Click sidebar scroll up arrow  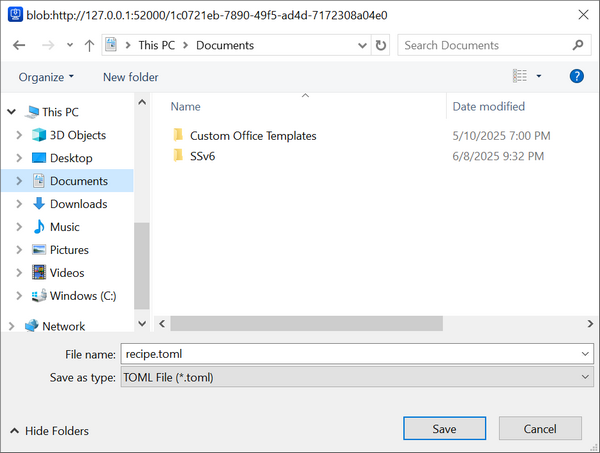click(142, 102)
